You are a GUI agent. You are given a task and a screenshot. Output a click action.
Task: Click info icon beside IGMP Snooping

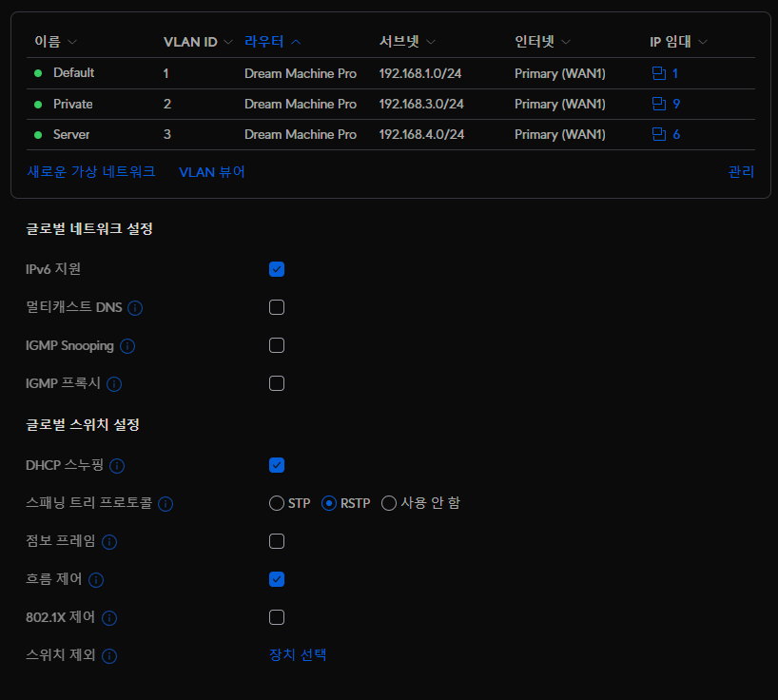point(127,346)
